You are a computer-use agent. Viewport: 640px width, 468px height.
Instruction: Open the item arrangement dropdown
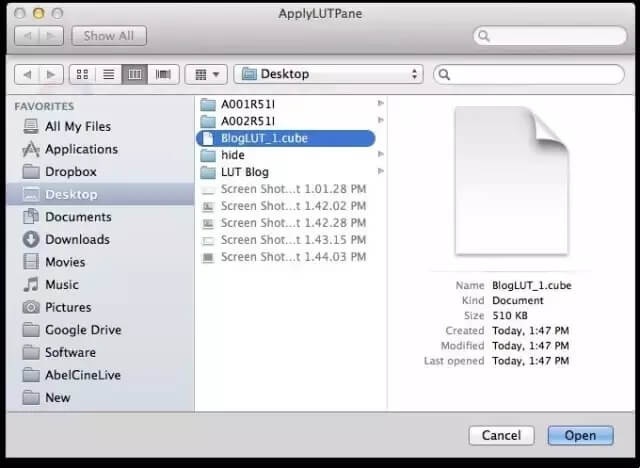[x=205, y=74]
